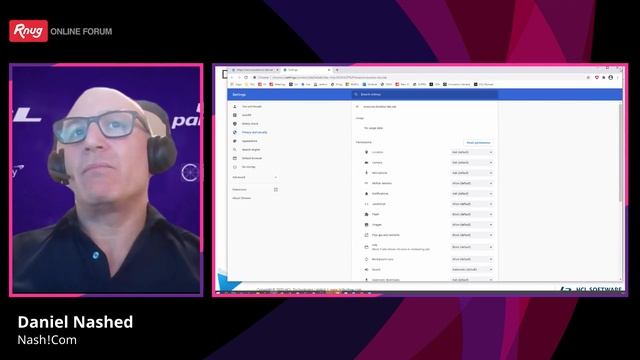The width and height of the screenshot is (640, 360).
Task: Click the Sound speaker icon
Action: [x=366, y=269]
